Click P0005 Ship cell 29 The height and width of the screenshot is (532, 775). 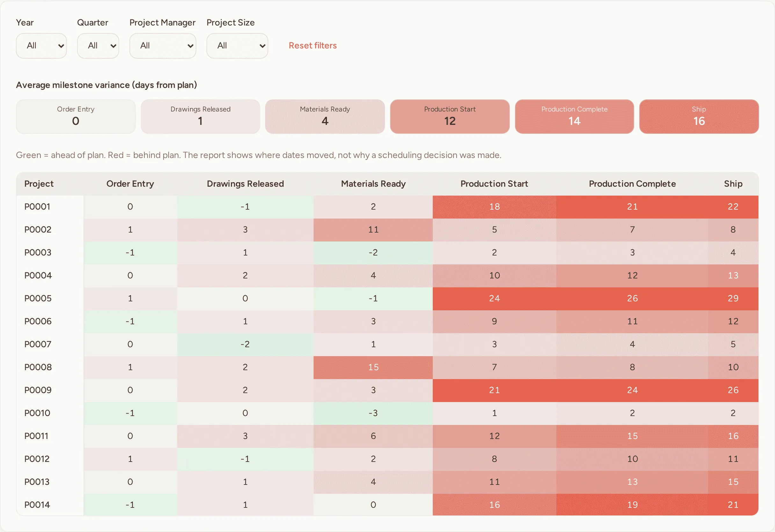(733, 299)
